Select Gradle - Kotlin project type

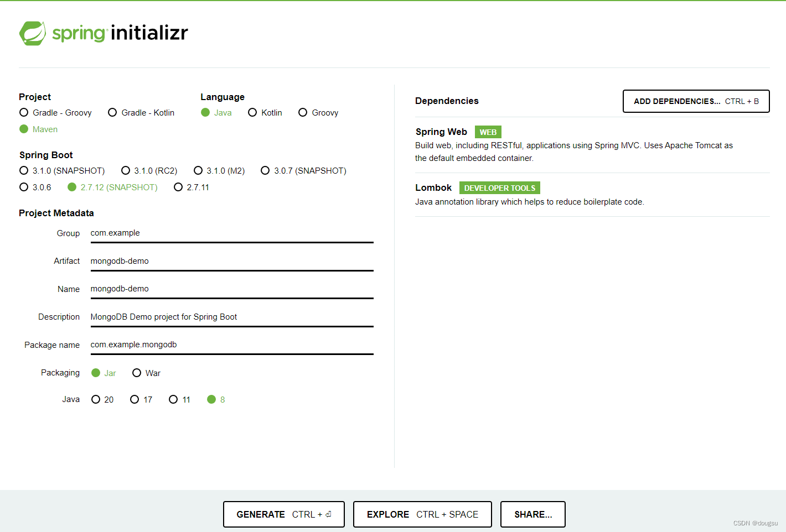point(141,113)
